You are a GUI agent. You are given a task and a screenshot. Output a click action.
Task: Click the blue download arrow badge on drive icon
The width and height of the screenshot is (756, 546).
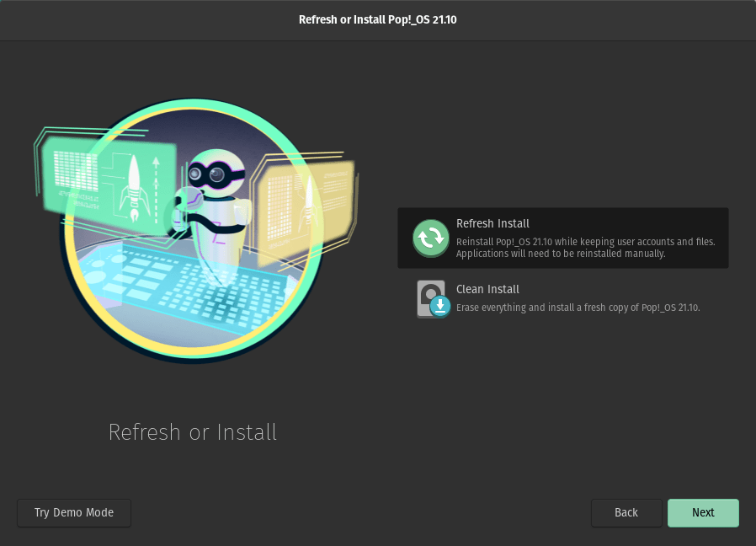click(439, 307)
